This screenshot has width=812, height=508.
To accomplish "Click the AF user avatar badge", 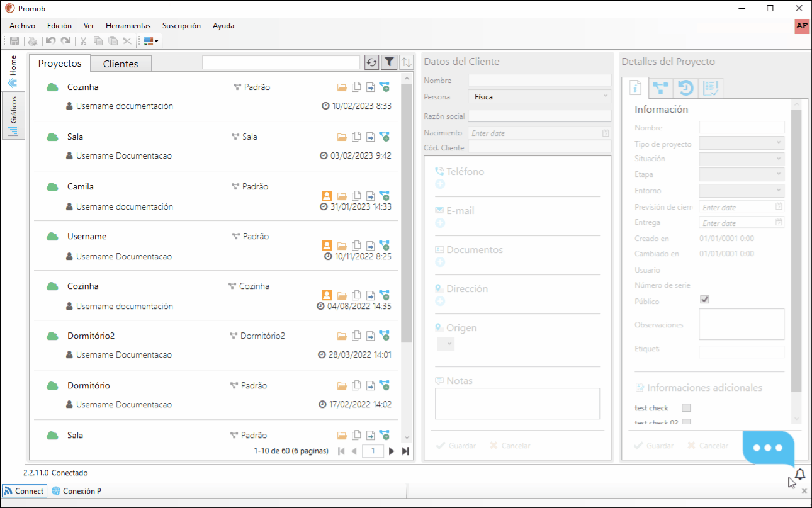I will pyautogui.click(x=802, y=26).
